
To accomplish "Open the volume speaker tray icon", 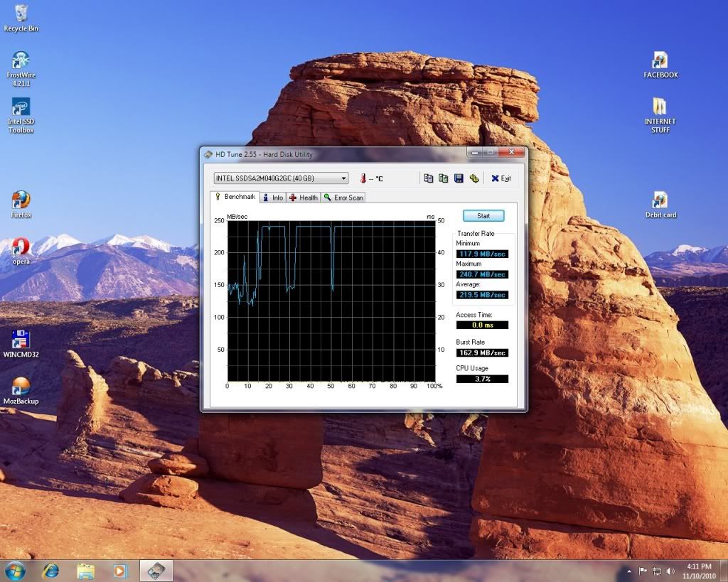I will click(670, 571).
